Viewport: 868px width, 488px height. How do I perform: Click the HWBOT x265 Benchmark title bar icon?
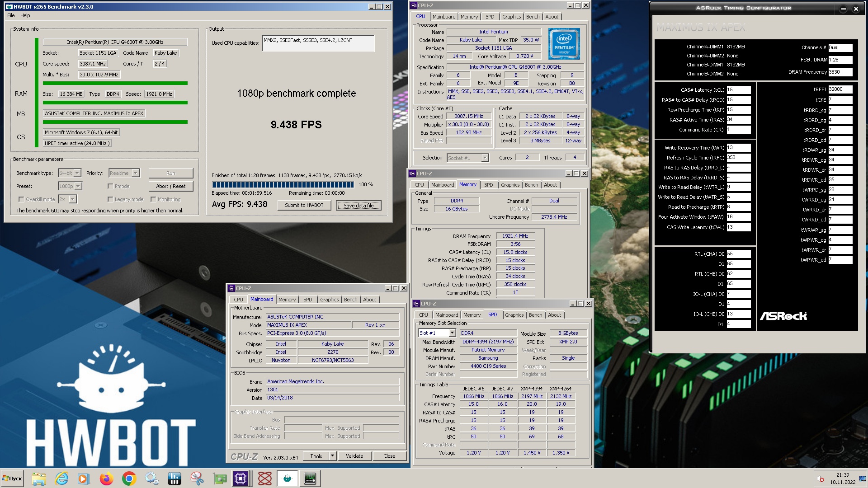9,7
